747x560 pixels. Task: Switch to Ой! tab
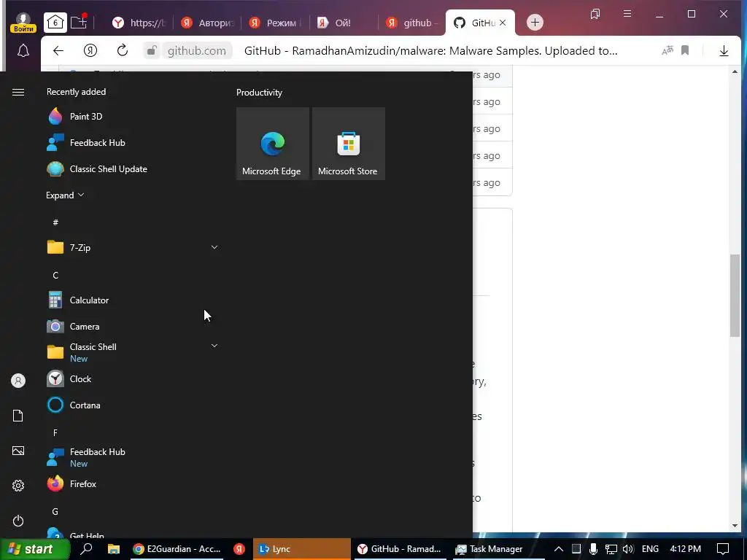[344, 23]
